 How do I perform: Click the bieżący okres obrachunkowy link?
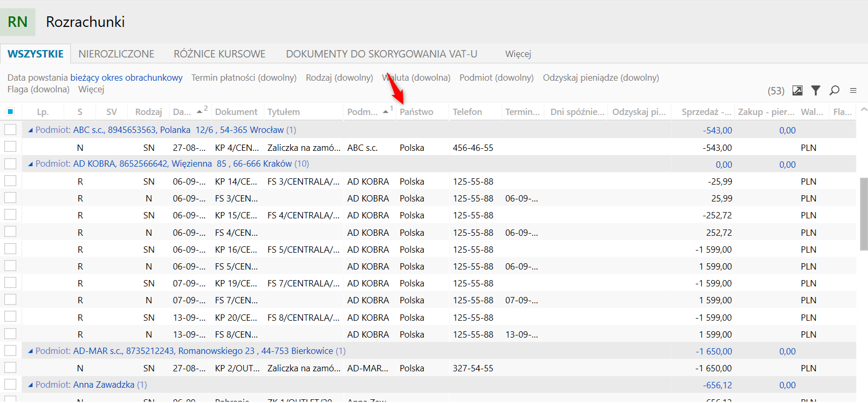[x=127, y=78]
